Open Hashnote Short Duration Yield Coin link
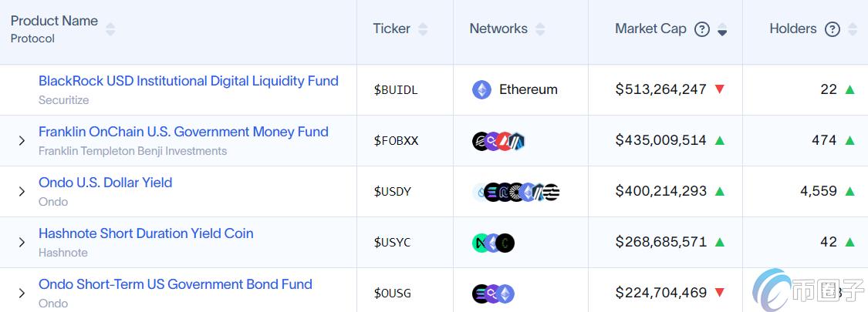Screen dimensions: 868x312 (146, 233)
